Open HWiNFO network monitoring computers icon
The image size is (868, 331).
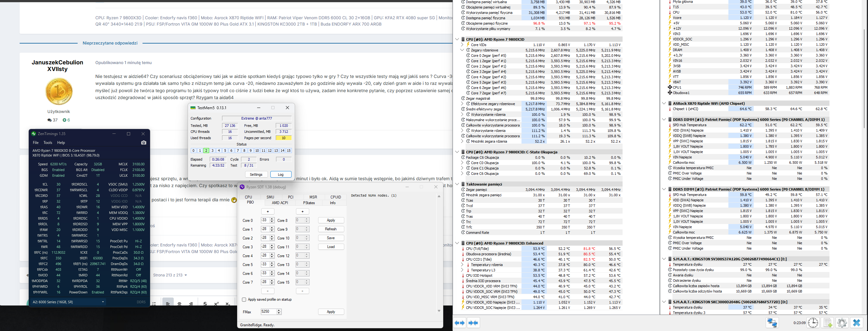pyautogui.click(x=772, y=323)
